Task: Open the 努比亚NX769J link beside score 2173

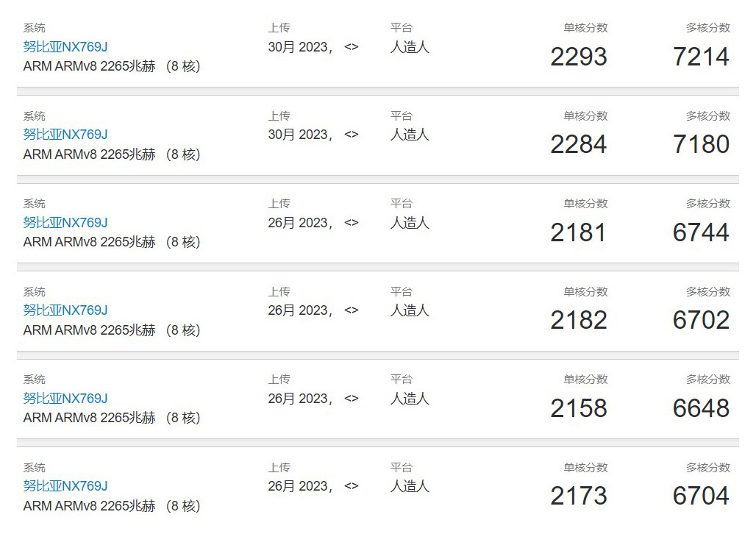Action: pyautogui.click(x=65, y=485)
